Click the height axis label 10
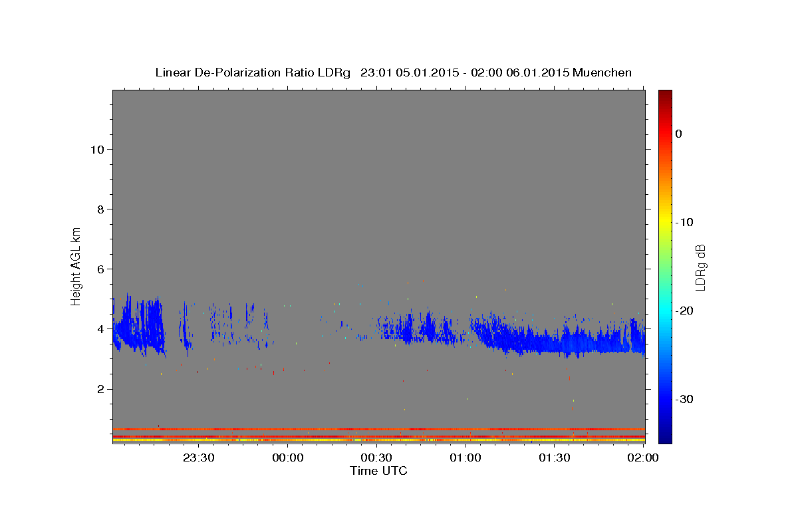 (x=96, y=149)
